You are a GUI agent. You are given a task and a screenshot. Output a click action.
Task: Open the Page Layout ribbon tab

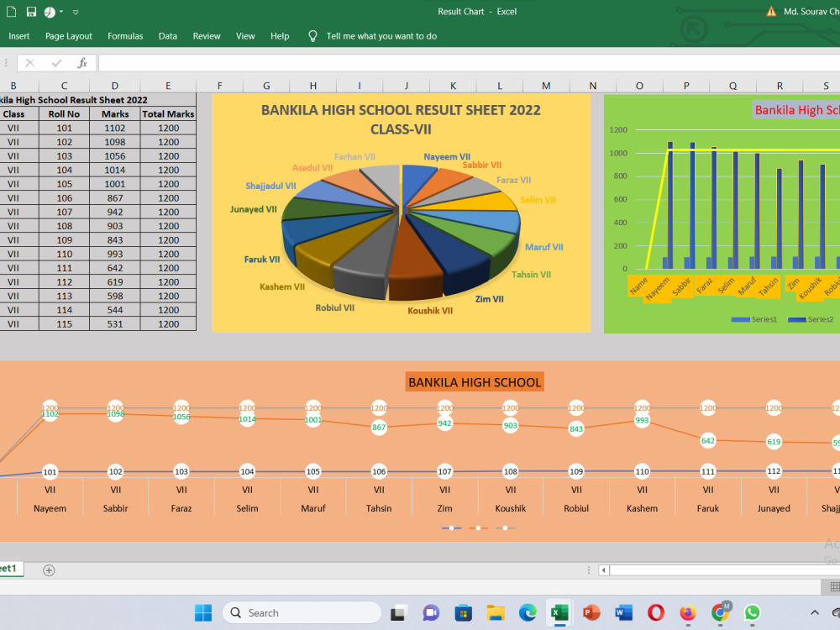(69, 36)
